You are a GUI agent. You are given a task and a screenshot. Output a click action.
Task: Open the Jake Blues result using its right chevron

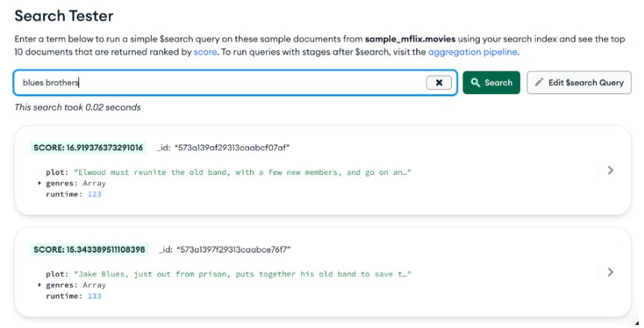[610, 272]
